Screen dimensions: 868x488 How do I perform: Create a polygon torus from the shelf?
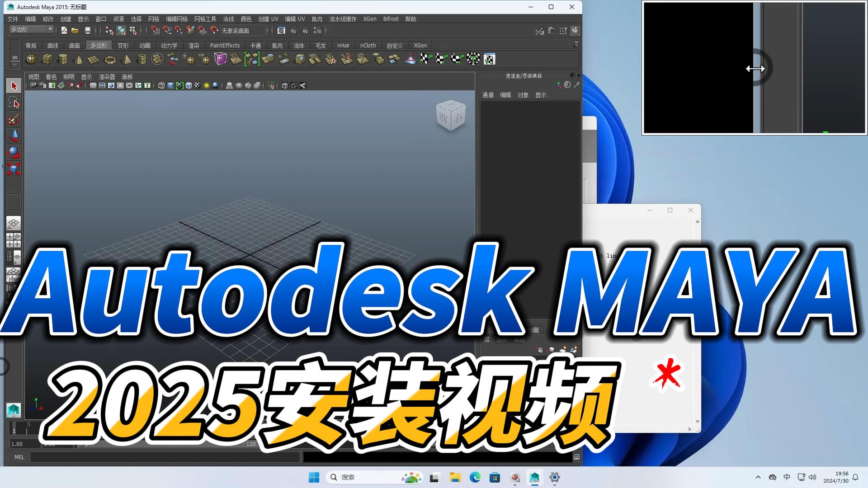[110, 59]
